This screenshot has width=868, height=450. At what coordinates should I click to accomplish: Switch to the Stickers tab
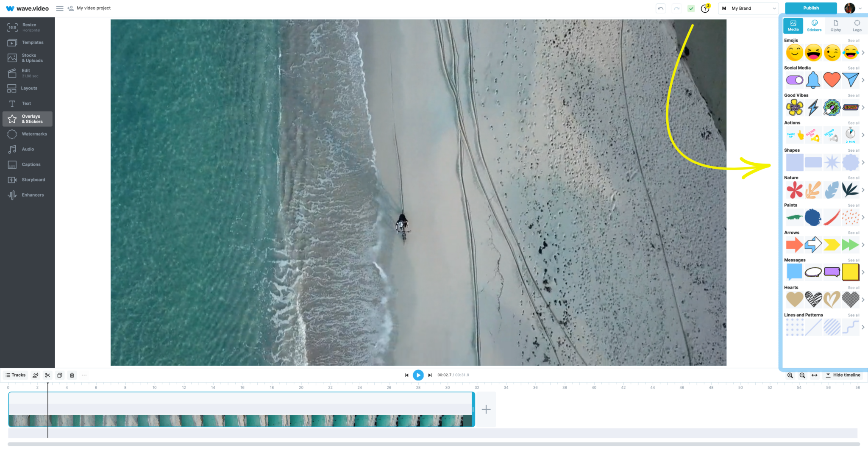pyautogui.click(x=814, y=25)
